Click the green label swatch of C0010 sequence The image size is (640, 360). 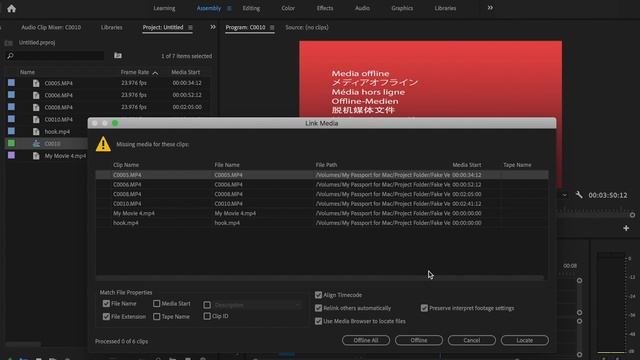click(x=11, y=143)
